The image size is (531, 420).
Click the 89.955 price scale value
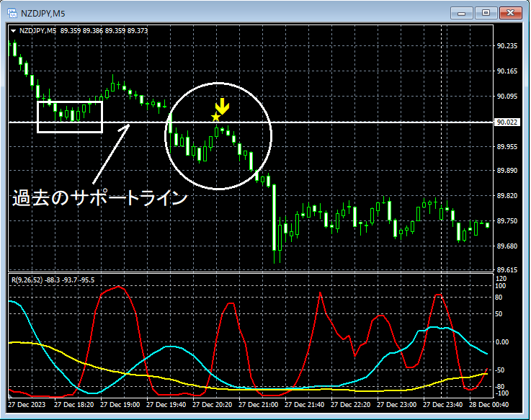507,147
